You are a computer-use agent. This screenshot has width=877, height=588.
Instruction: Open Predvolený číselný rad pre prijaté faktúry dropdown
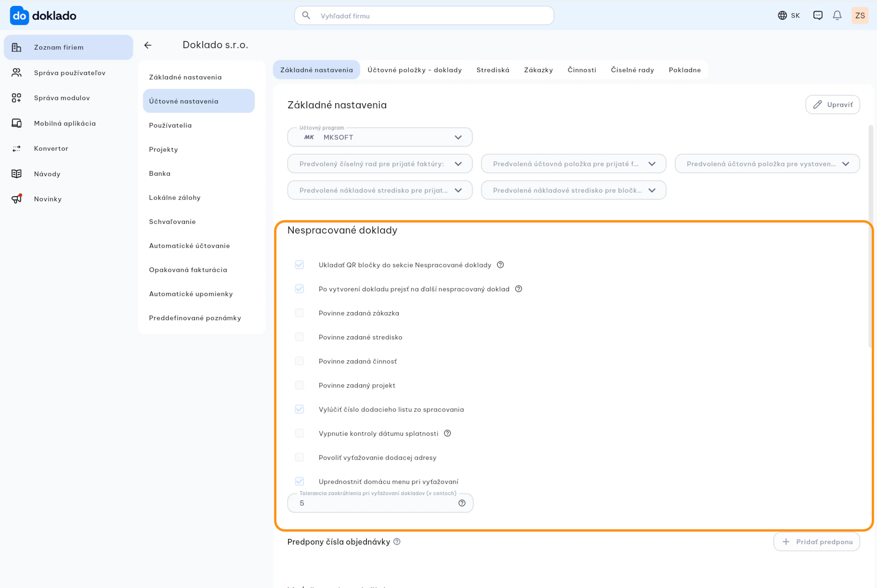379,164
